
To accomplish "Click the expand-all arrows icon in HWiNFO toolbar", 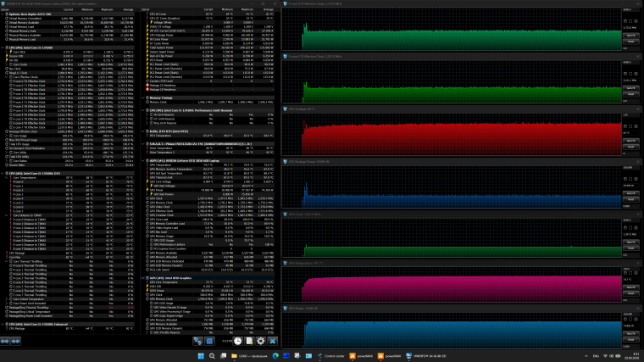I will pos(4,341).
